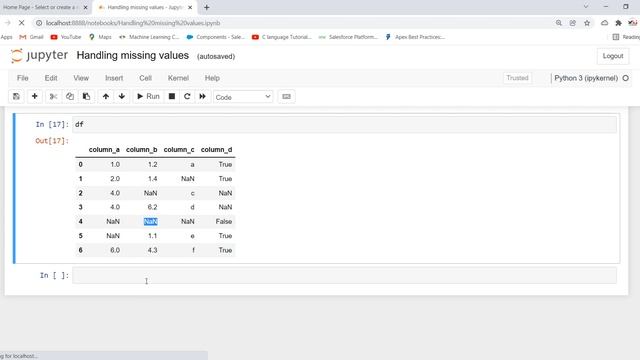
Task: Close the Handling missing values tab
Action: (x=190, y=7)
